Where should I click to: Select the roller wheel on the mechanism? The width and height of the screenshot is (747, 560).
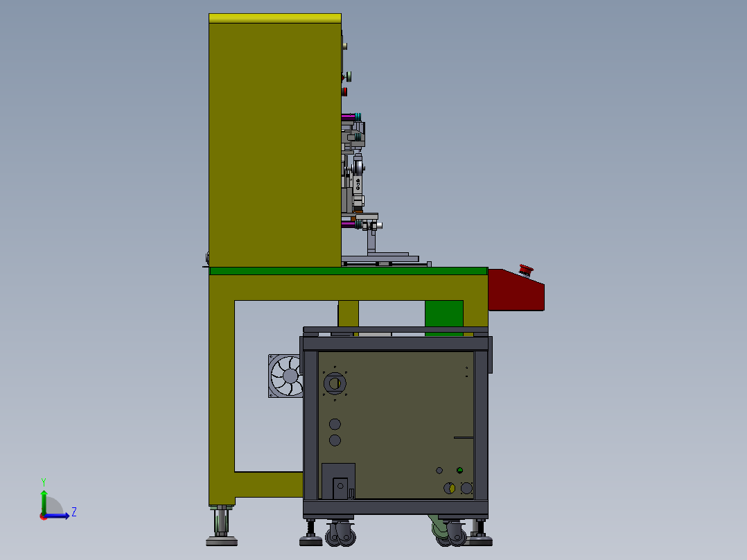(358, 168)
